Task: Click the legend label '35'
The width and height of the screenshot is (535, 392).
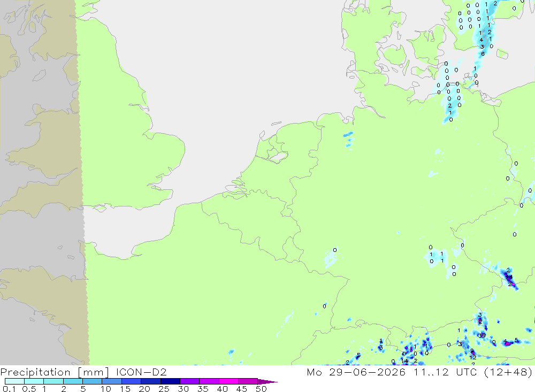Action: click(x=203, y=389)
